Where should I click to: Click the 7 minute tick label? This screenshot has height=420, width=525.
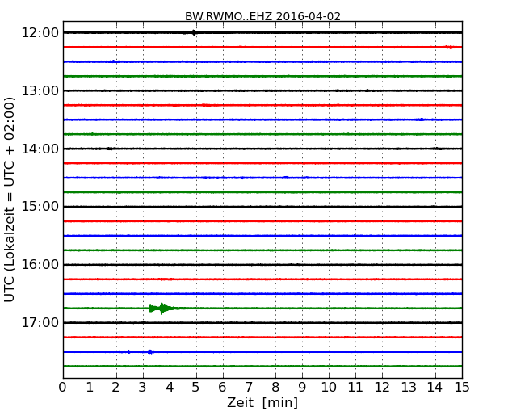point(249,388)
